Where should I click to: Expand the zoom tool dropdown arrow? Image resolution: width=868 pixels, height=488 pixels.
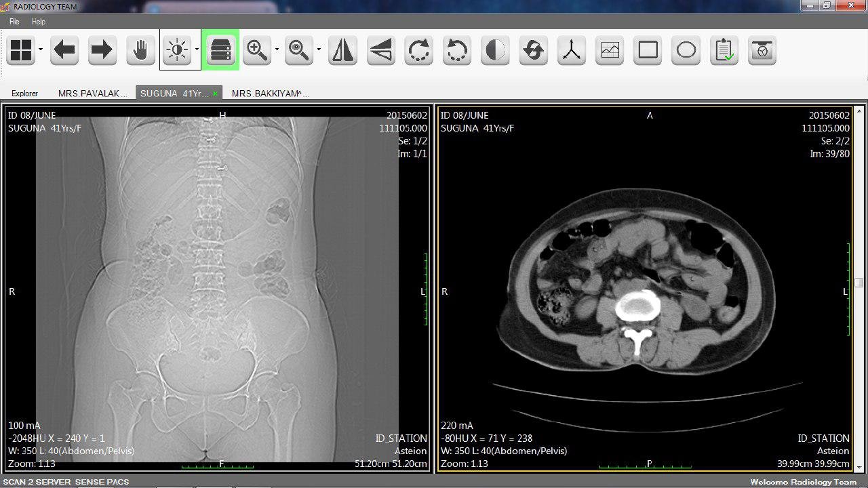click(x=277, y=49)
